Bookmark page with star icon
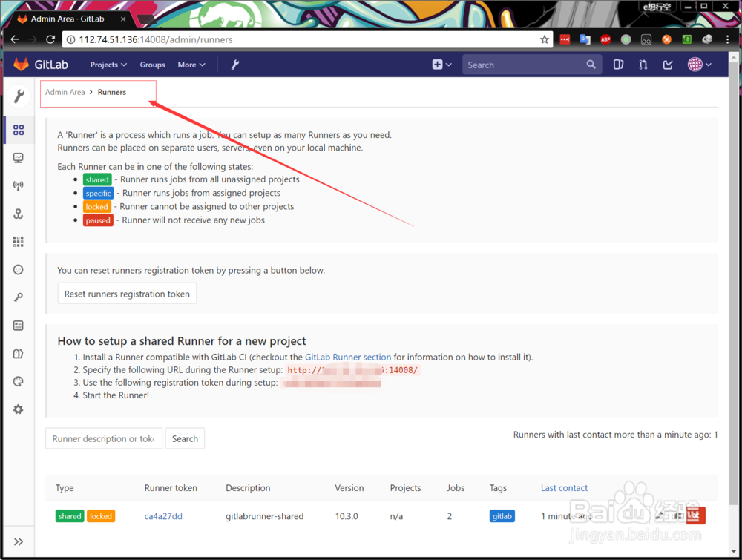Image resolution: width=742 pixels, height=560 pixels. click(x=544, y=39)
